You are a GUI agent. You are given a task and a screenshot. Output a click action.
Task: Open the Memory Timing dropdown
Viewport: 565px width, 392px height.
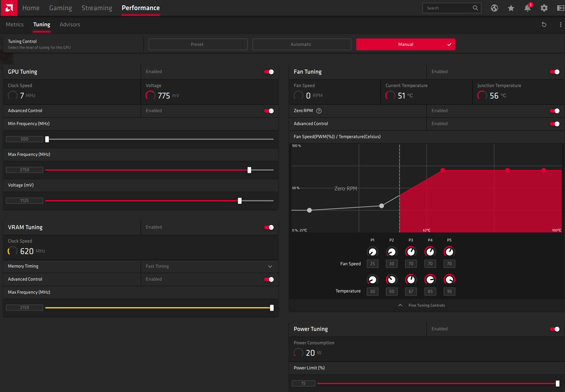click(x=270, y=266)
